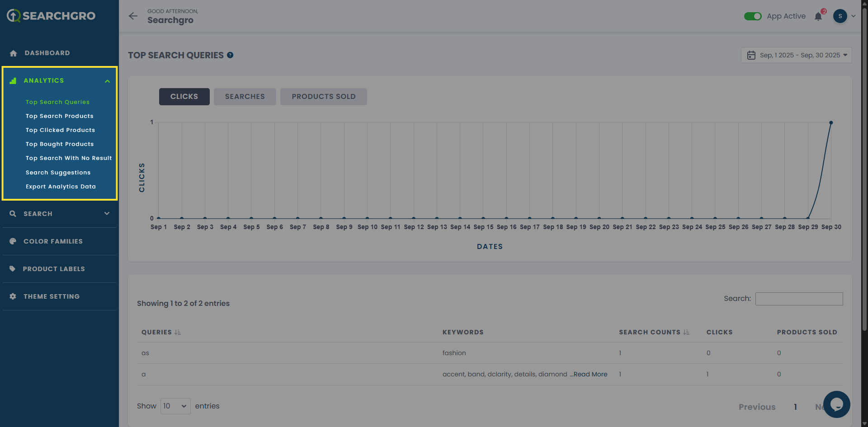868x427 pixels.
Task: Switch to the Searches chart tab
Action: pyautogui.click(x=245, y=97)
